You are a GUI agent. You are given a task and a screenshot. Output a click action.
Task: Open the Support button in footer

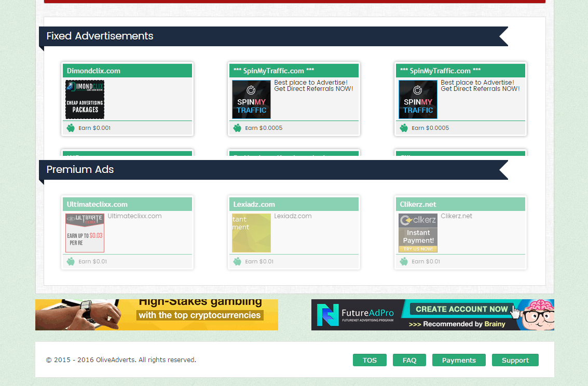click(515, 360)
